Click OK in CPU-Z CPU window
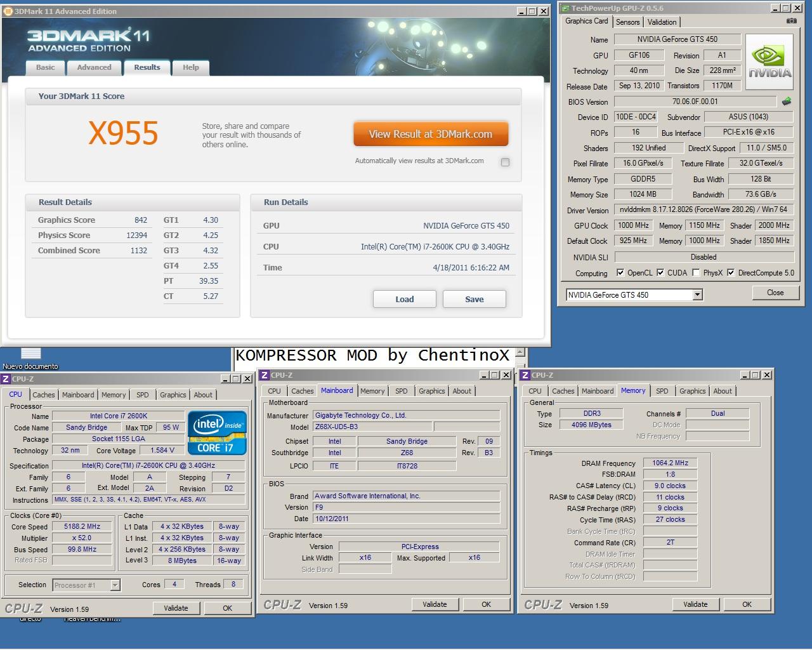This screenshot has width=812, height=650. pos(227,608)
